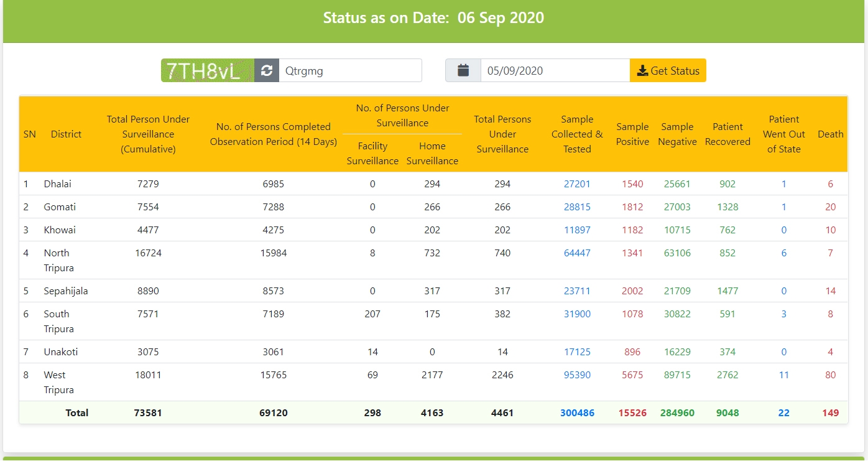Click the Sample Negative column header

677,134
